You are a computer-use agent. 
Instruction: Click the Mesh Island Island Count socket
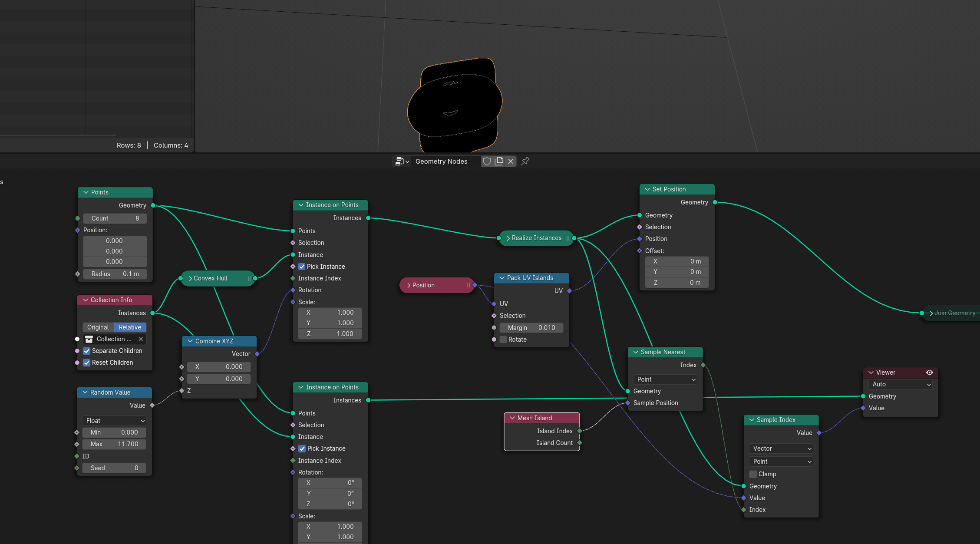[x=580, y=443]
